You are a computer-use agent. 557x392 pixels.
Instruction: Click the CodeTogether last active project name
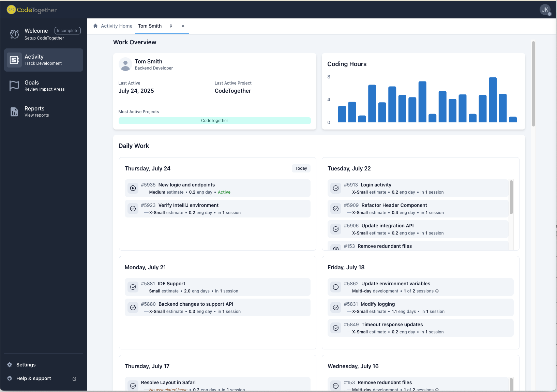(233, 91)
